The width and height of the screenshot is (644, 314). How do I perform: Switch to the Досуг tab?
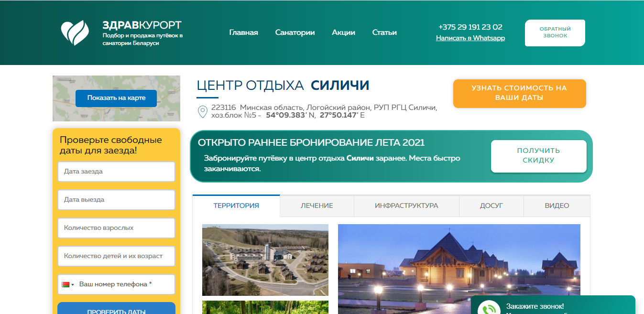(x=491, y=206)
